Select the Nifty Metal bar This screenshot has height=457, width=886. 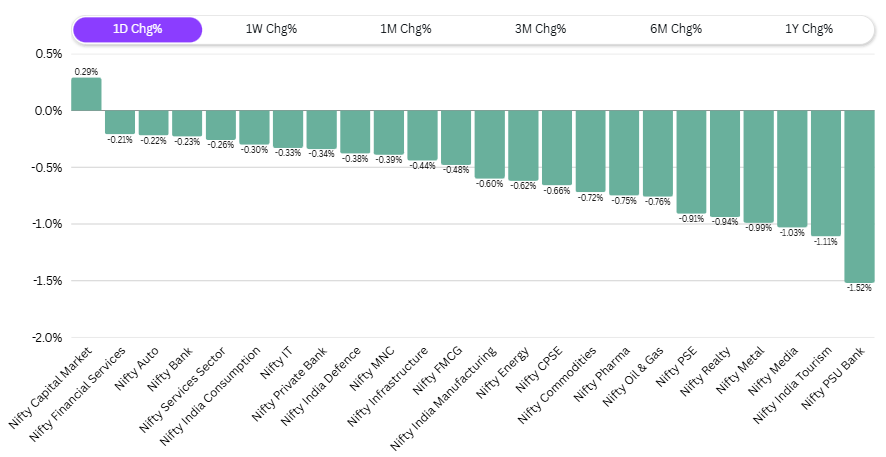(x=758, y=167)
